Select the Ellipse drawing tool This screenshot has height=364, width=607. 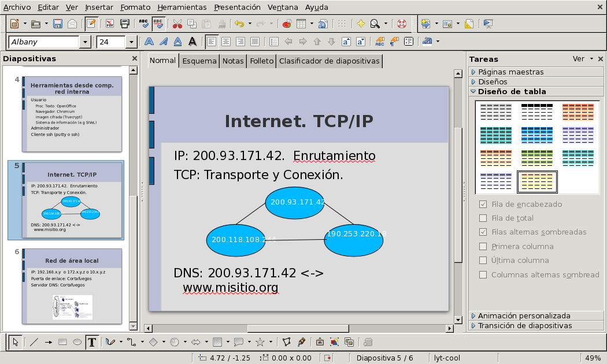tap(77, 342)
